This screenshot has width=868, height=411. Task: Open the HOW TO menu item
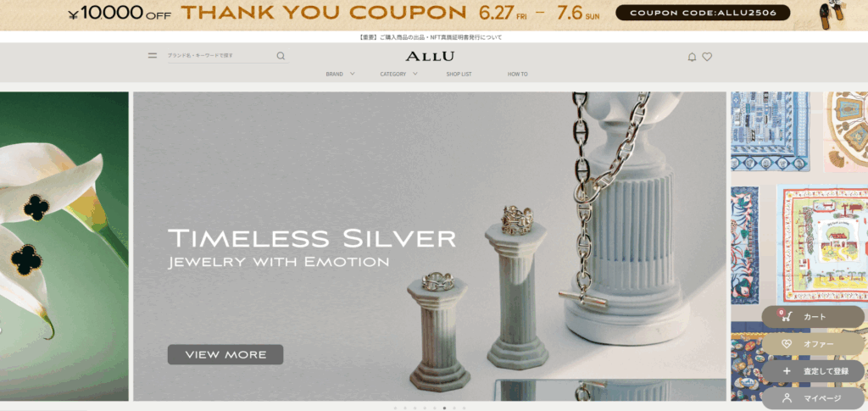[518, 74]
